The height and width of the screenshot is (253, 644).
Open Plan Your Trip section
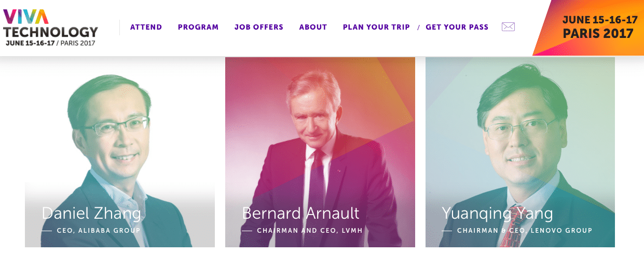coord(376,27)
